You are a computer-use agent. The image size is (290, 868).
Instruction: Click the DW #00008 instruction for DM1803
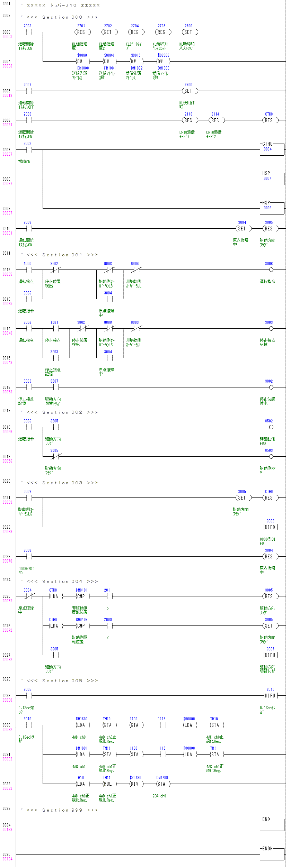point(163,62)
